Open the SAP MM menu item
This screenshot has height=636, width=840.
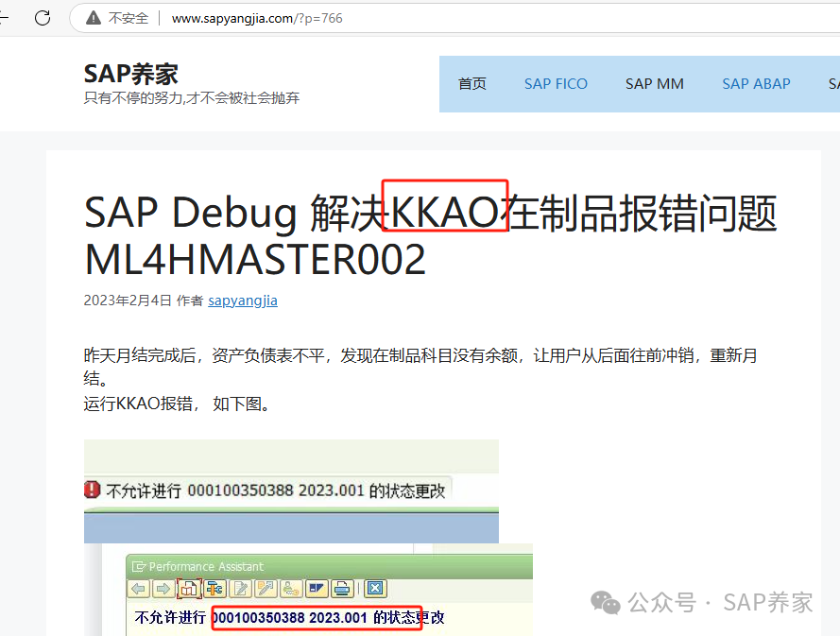[x=654, y=84]
